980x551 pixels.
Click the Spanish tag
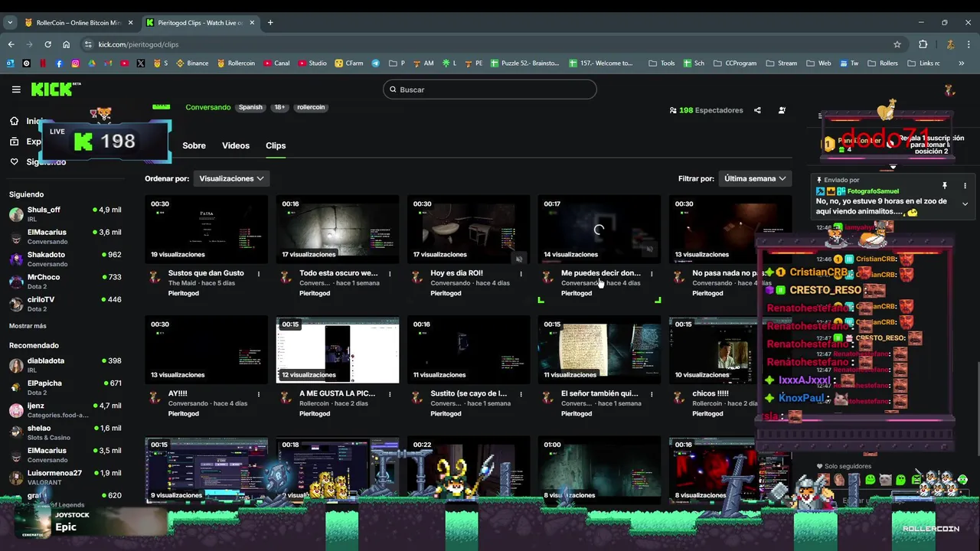coord(250,107)
